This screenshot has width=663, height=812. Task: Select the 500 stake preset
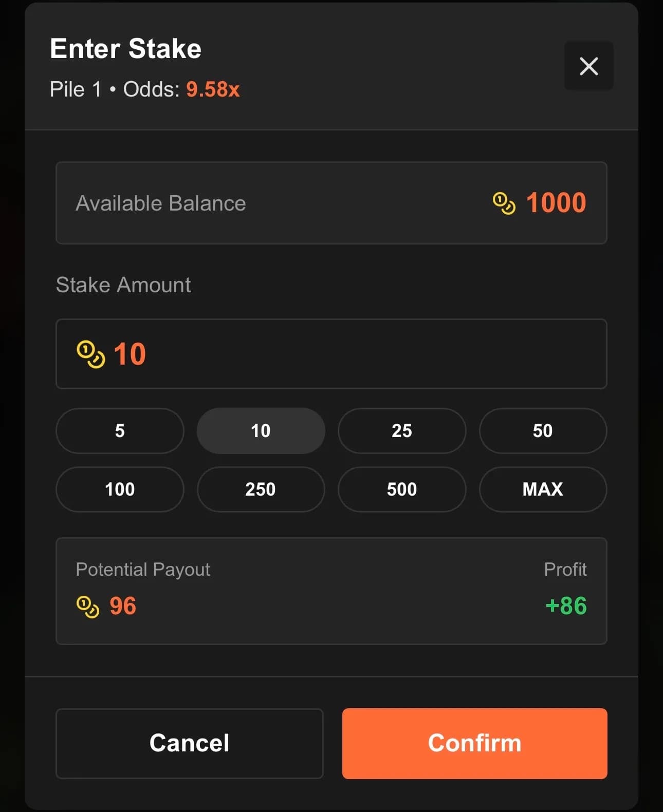tap(402, 489)
